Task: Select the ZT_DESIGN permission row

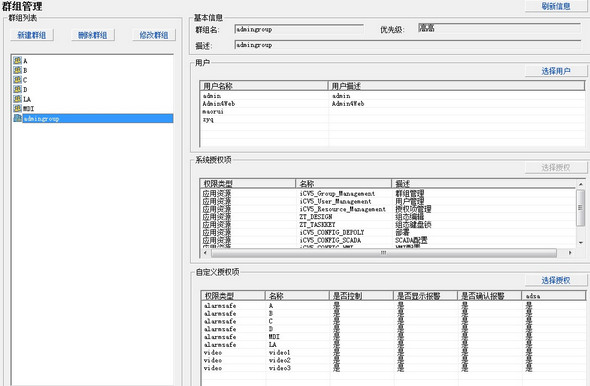Action: (388, 217)
